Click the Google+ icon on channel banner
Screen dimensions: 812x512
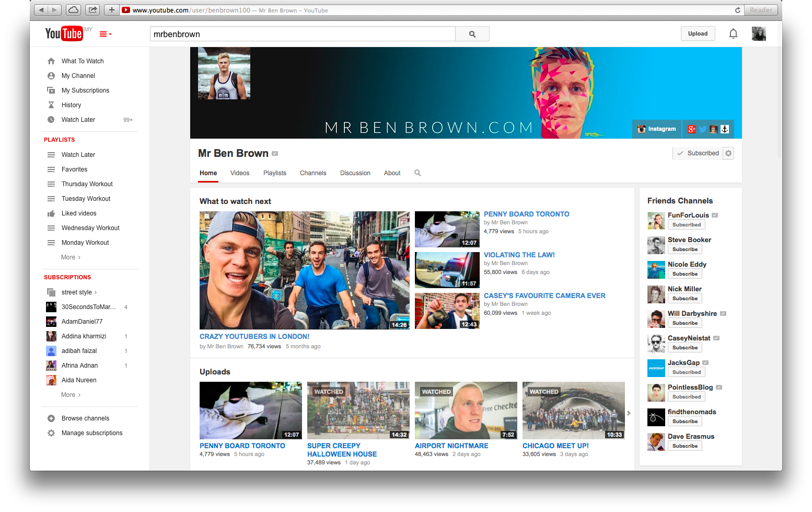(692, 129)
